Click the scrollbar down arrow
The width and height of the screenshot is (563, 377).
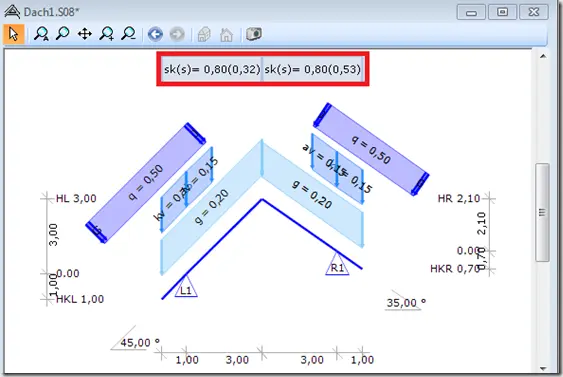pos(543,368)
